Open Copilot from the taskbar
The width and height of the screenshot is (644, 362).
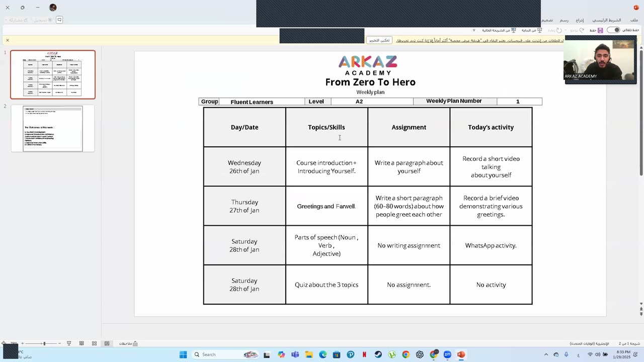[x=281, y=354]
